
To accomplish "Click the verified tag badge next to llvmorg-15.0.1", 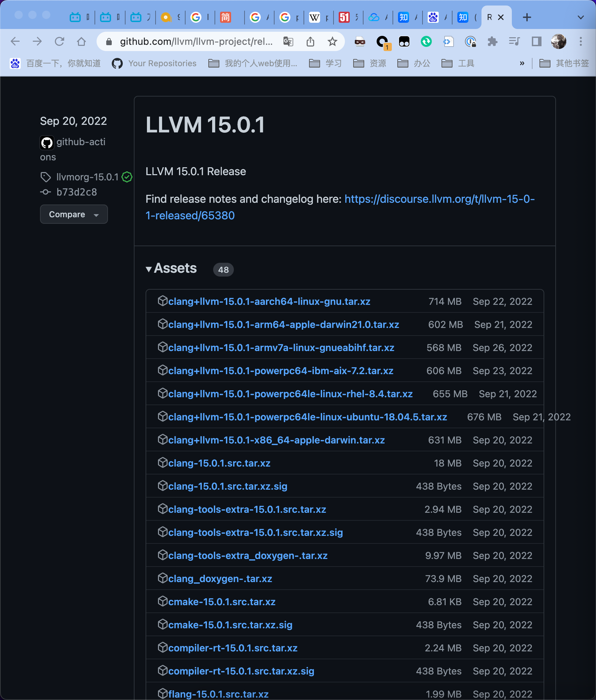I will coord(127,177).
